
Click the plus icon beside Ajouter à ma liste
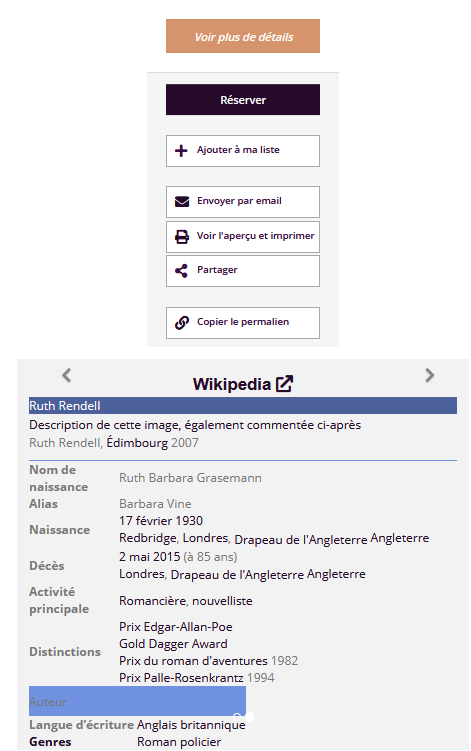tap(181, 151)
